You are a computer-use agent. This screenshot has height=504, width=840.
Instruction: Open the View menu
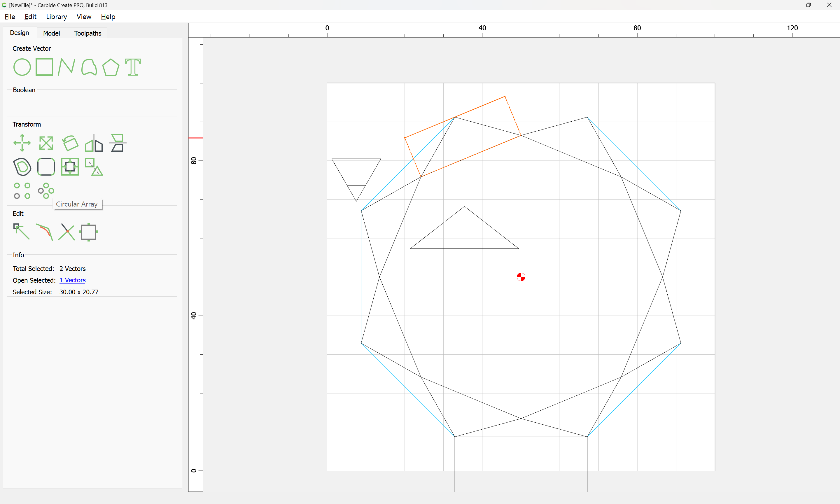click(83, 17)
